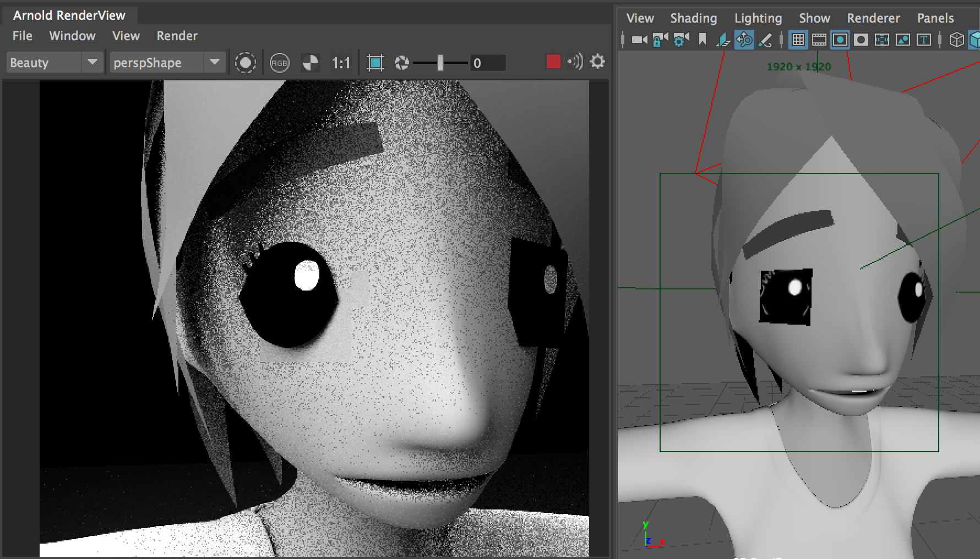Select the crop region icon in RenderView
Image resolution: width=980 pixels, height=559 pixels.
pos(374,62)
